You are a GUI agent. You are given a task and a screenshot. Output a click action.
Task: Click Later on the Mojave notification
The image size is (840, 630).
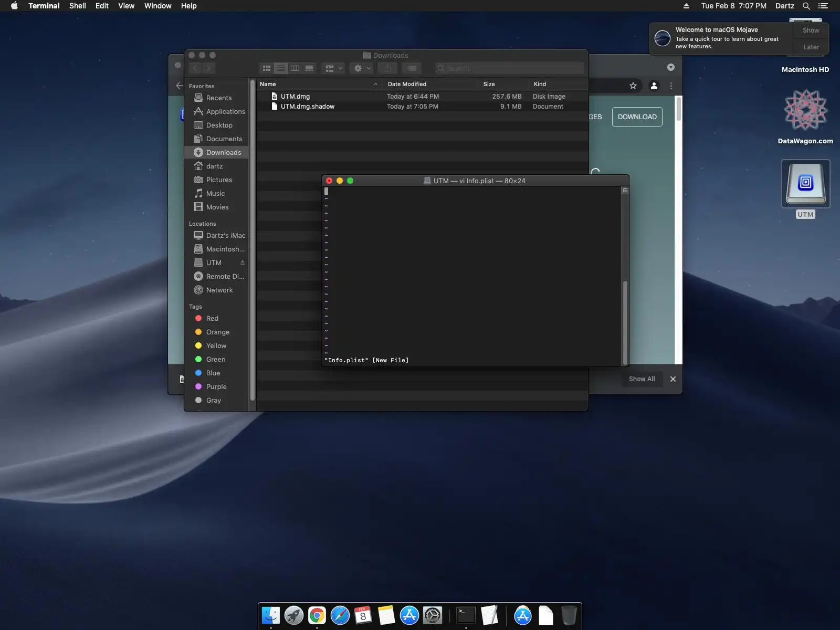811,47
